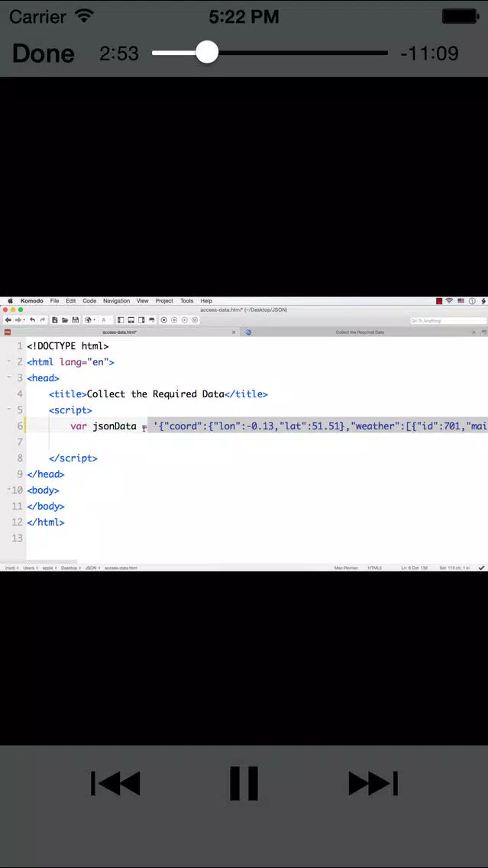
Task: Open the Project menu in Komodo
Action: 164,301
